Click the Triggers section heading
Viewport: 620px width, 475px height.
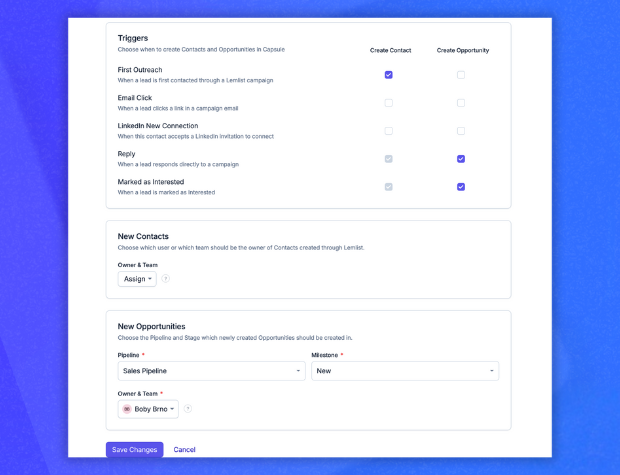pos(133,38)
